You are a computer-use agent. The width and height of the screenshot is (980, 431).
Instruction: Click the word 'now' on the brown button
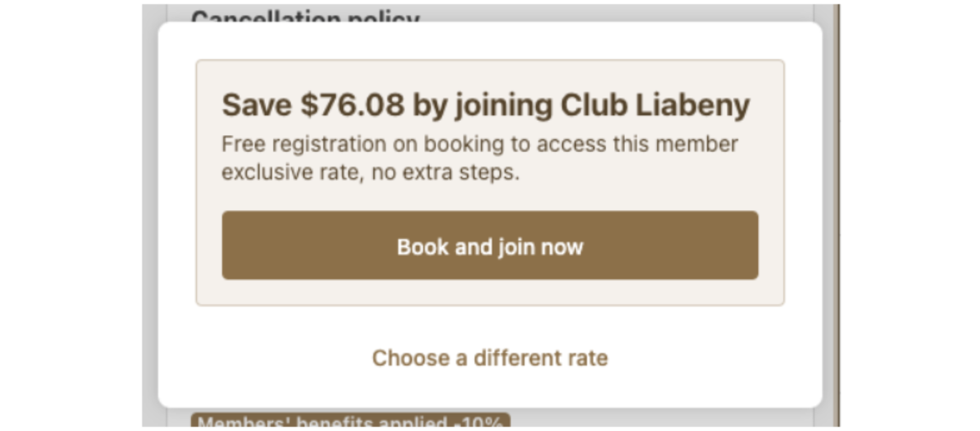click(562, 247)
